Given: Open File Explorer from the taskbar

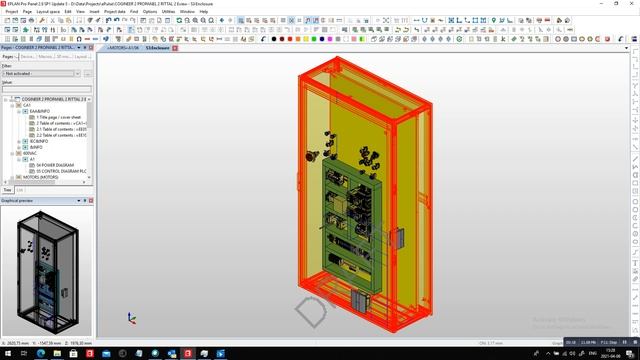Looking at the screenshot, I should click(57, 353).
